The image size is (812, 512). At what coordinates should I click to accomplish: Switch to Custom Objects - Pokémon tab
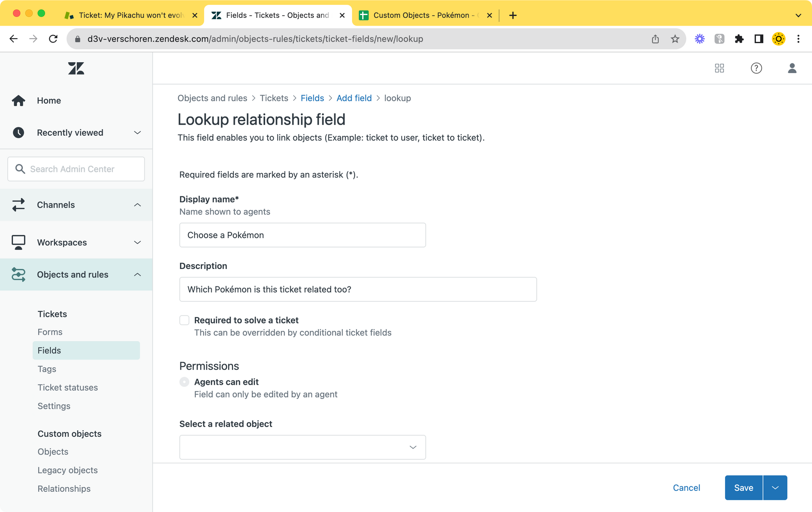click(x=422, y=15)
